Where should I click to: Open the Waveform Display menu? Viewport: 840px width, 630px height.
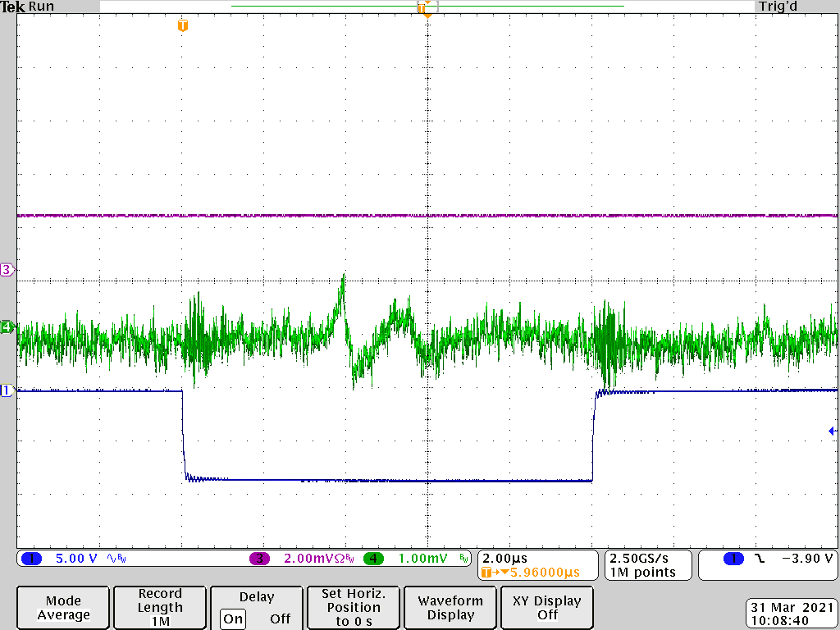pyautogui.click(x=450, y=608)
